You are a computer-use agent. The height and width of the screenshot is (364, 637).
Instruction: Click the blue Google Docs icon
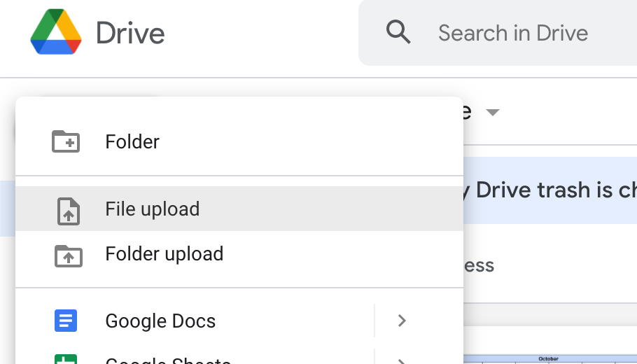tap(66, 321)
